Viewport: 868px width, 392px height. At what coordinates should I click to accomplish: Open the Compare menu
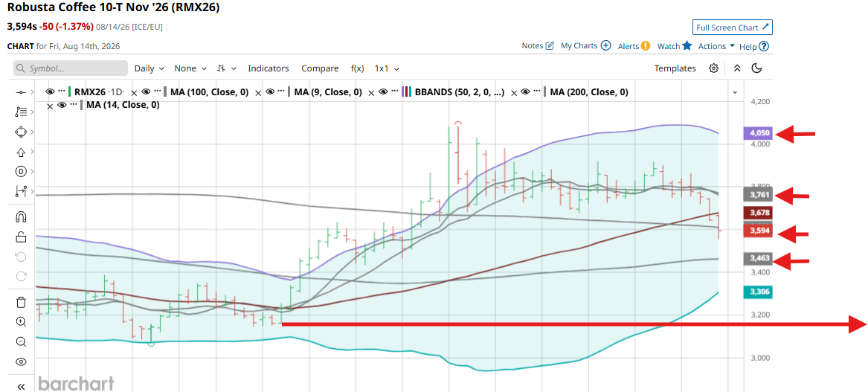pos(320,68)
